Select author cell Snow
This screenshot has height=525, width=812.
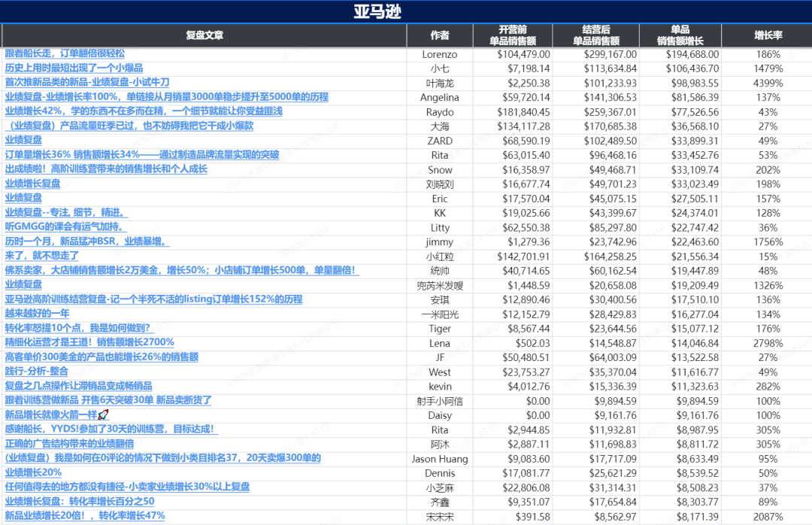pos(440,170)
